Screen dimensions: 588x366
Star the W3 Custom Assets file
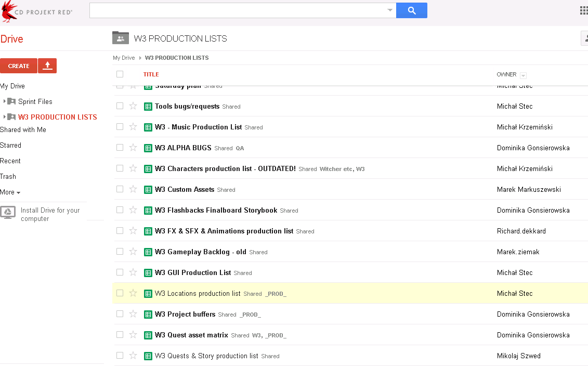[133, 189]
